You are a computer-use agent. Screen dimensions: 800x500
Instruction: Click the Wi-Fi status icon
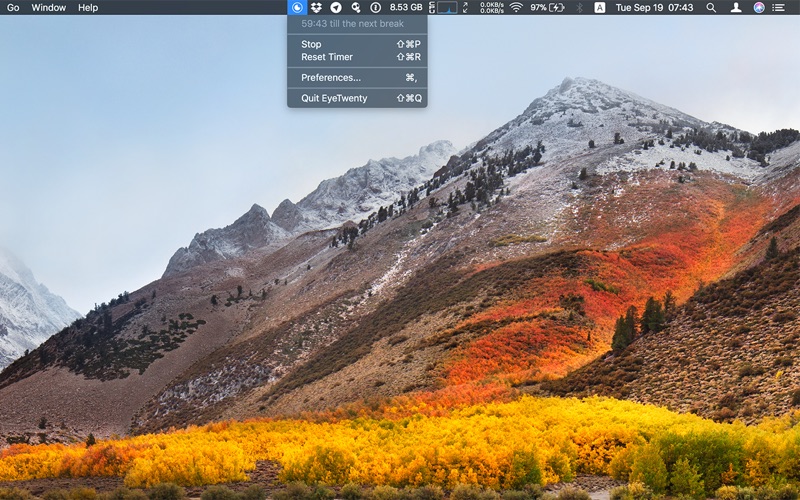516,7
